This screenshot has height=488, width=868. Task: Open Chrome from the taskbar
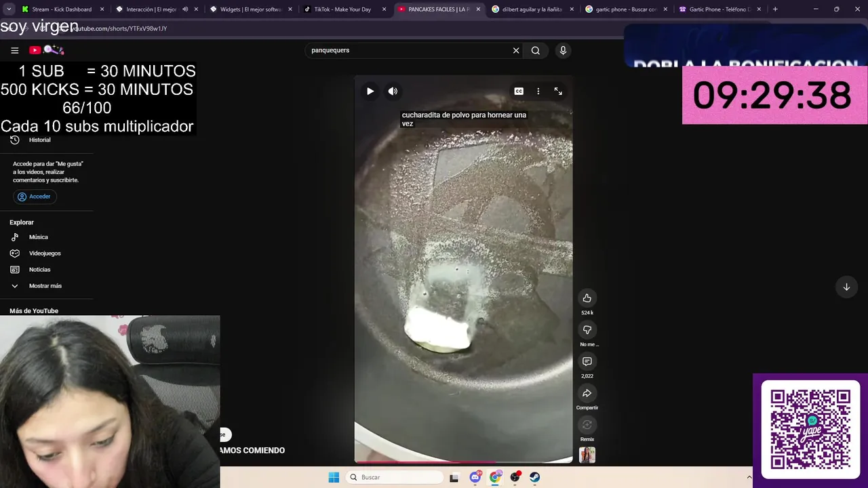(x=495, y=477)
